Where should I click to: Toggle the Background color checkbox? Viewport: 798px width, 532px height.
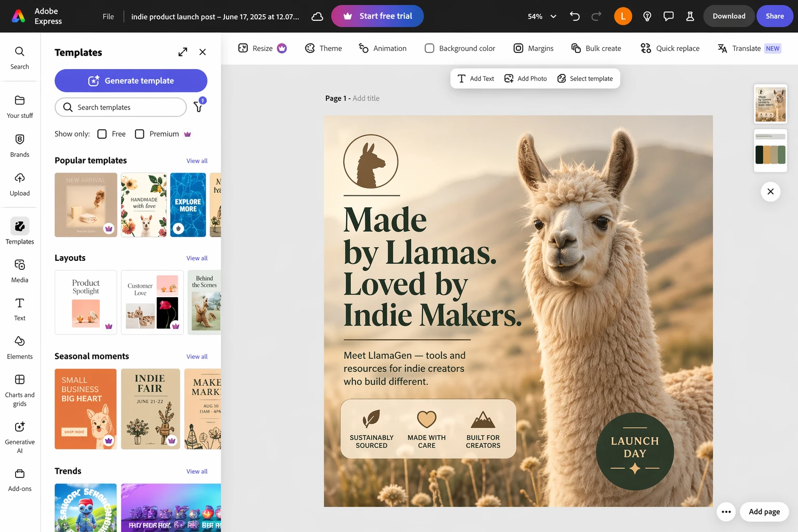[430, 48]
